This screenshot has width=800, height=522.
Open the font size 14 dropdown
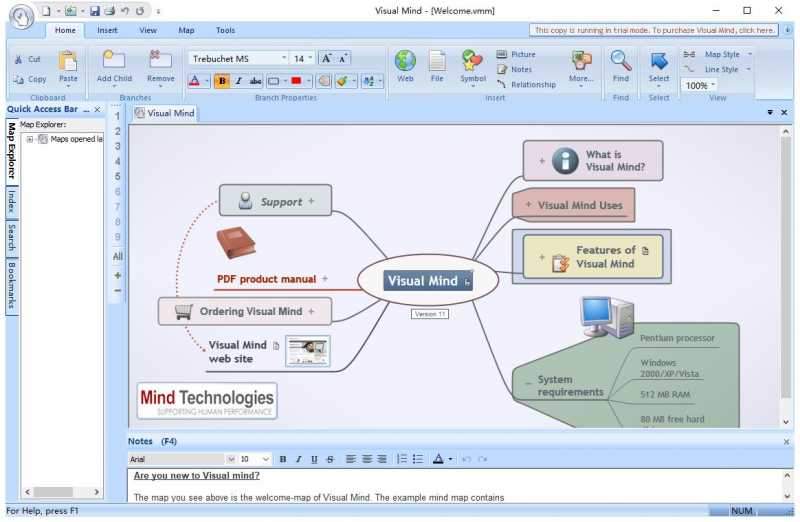coord(310,59)
